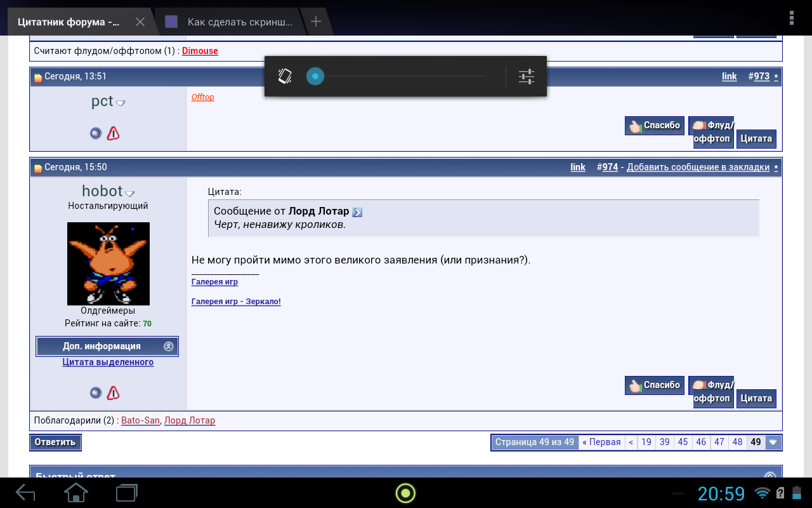
Task: Go to page 45
Action: click(x=683, y=442)
